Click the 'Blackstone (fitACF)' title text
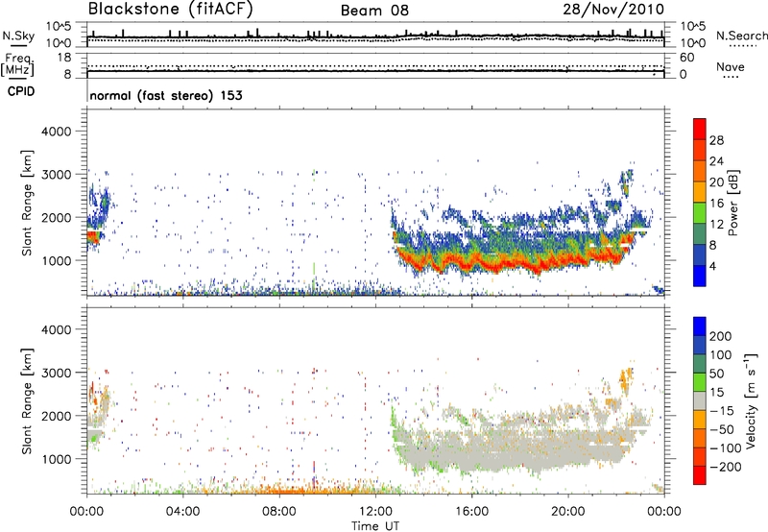The height and width of the screenshot is (532, 768). point(170,10)
